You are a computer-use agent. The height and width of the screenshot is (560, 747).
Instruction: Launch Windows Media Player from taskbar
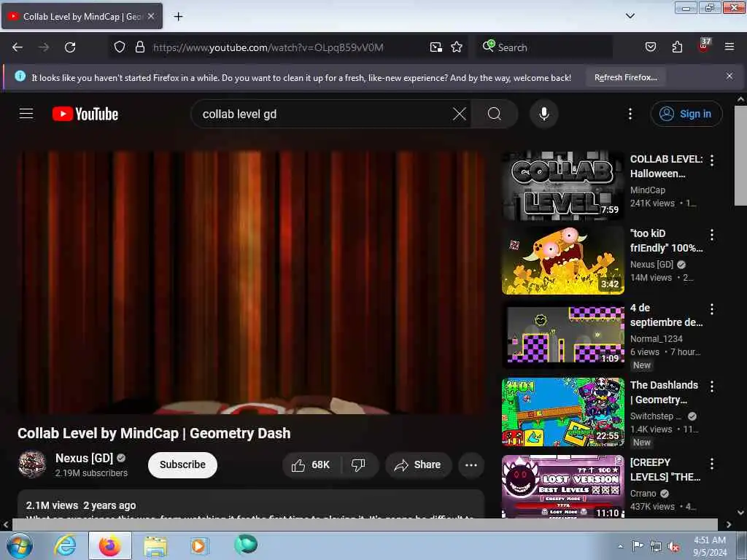click(199, 545)
